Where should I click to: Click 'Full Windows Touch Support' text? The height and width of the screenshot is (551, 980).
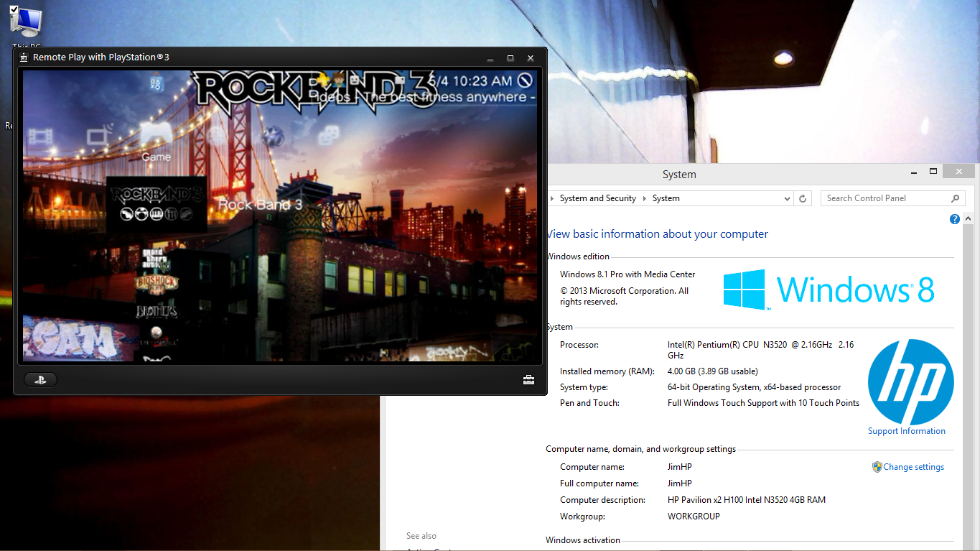[763, 403]
